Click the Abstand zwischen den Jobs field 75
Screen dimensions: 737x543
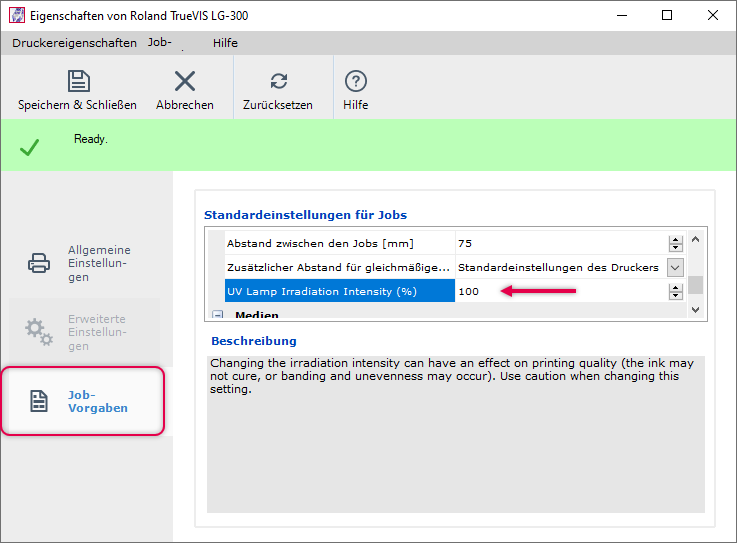tap(561, 244)
